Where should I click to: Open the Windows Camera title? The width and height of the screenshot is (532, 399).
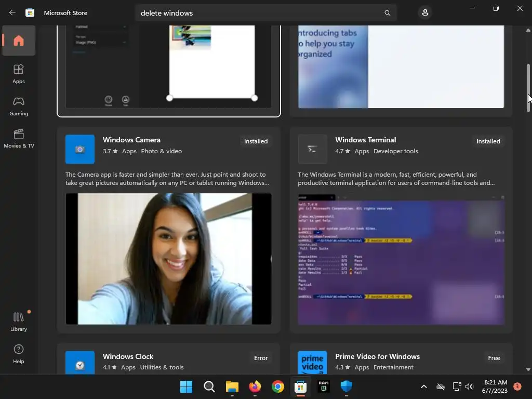131,140
